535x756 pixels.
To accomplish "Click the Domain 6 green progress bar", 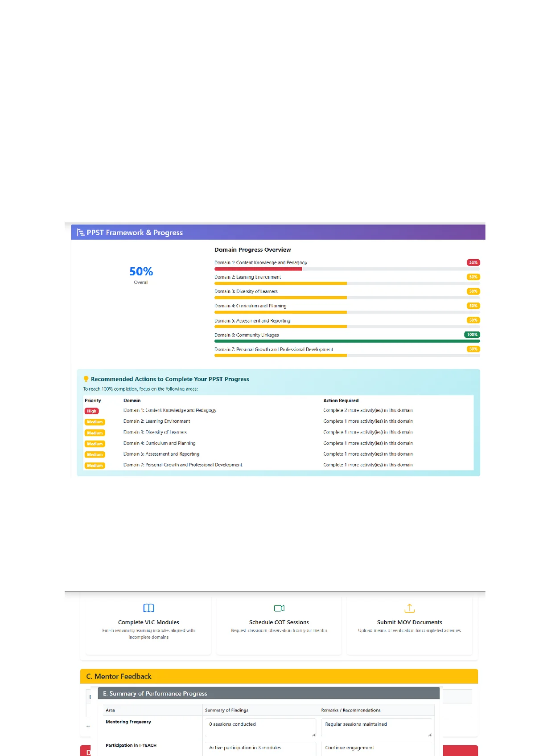I will [347, 341].
